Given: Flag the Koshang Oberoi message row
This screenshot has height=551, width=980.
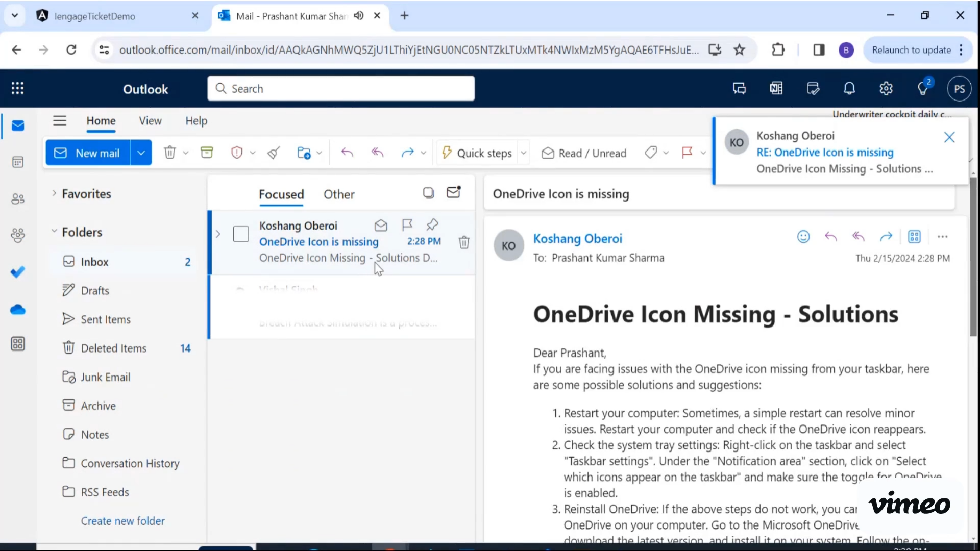Looking at the screenshot, I should point(407,225).
